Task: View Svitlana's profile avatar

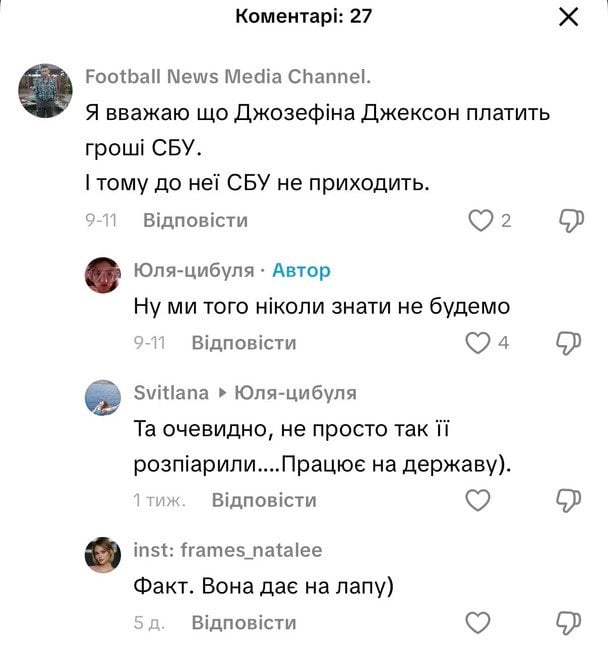Action: (104, 398)
